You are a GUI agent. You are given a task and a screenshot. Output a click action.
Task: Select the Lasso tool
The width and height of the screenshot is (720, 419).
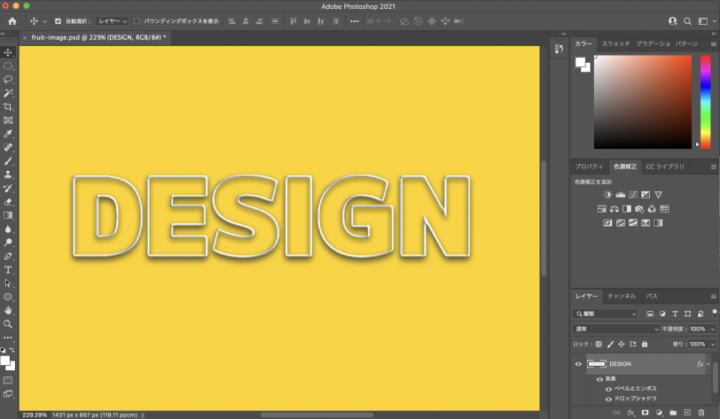click(8, 79)
